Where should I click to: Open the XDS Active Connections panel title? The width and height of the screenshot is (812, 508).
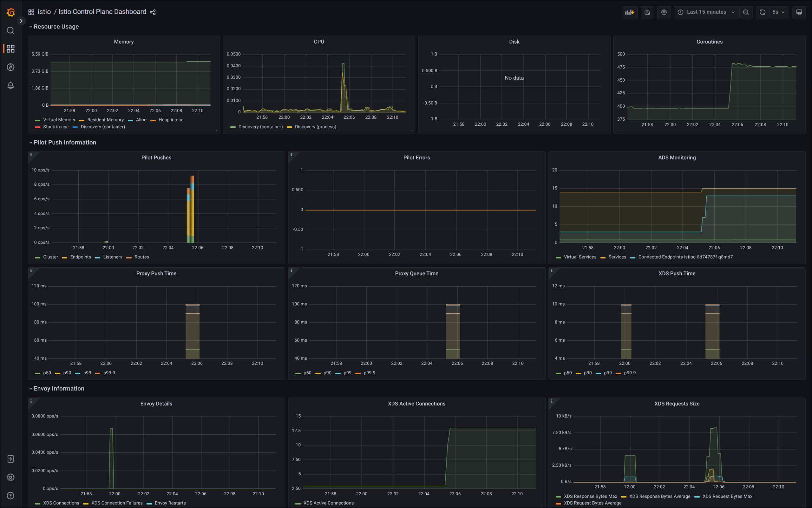[x=416, y=404]
